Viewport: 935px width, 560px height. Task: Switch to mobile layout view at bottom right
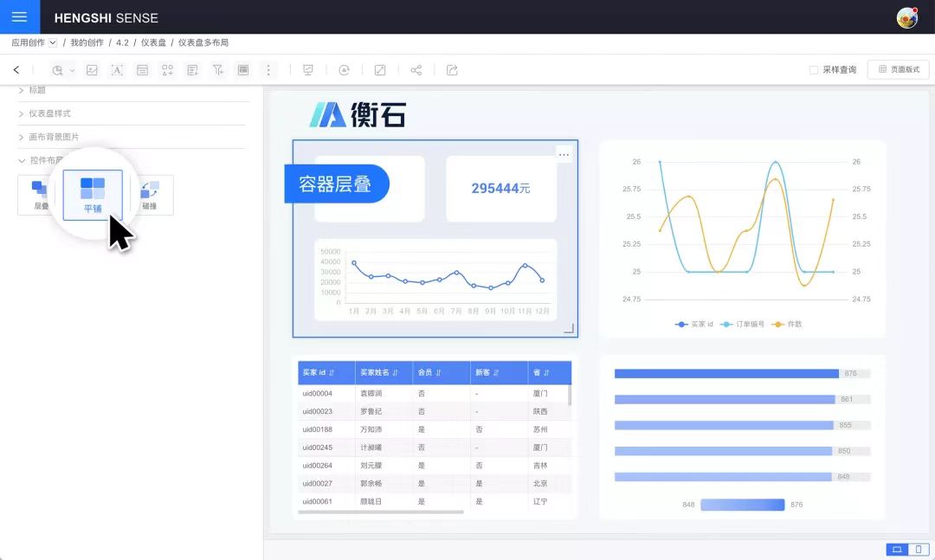click(919, 550)
